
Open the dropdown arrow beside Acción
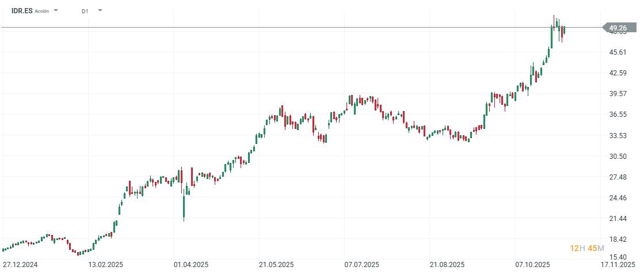[56, 10]
